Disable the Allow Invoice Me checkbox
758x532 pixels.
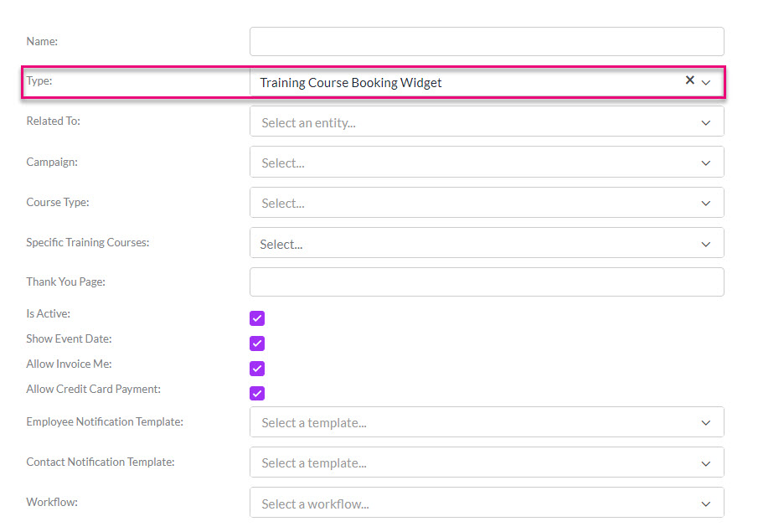pos(257,369)
